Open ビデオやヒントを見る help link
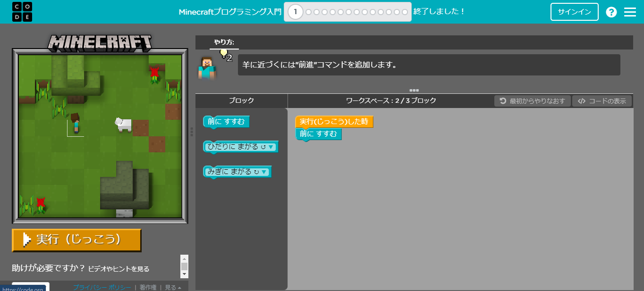Screen dimensions: 644x291 (x=119, y=269)
